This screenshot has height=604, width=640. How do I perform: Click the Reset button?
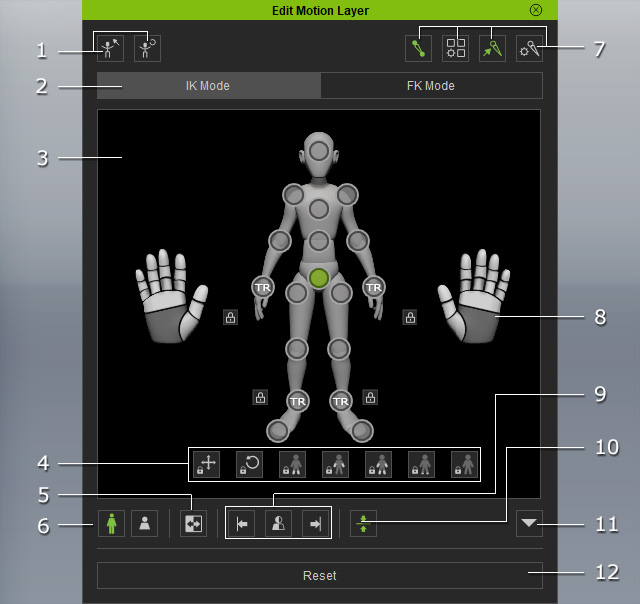(320, 575)
